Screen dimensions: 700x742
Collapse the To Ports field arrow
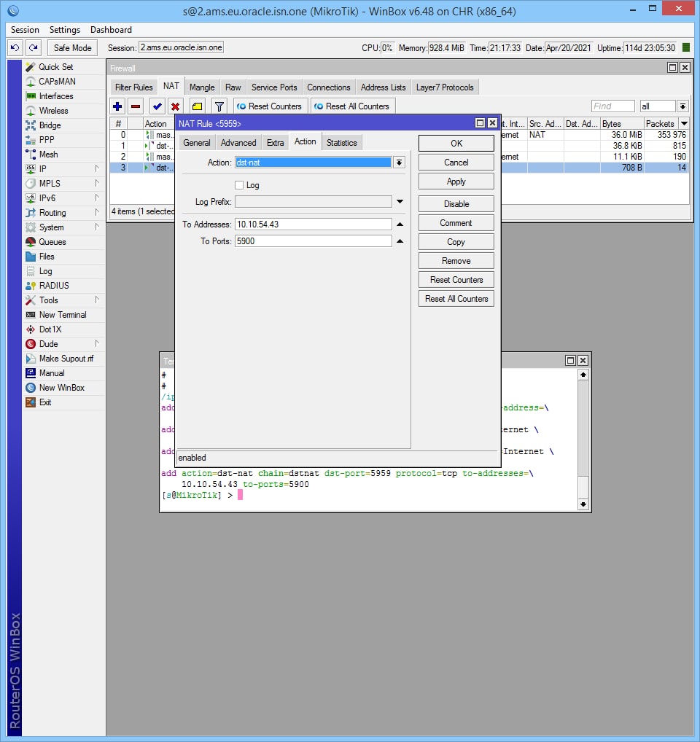point(400,241)
